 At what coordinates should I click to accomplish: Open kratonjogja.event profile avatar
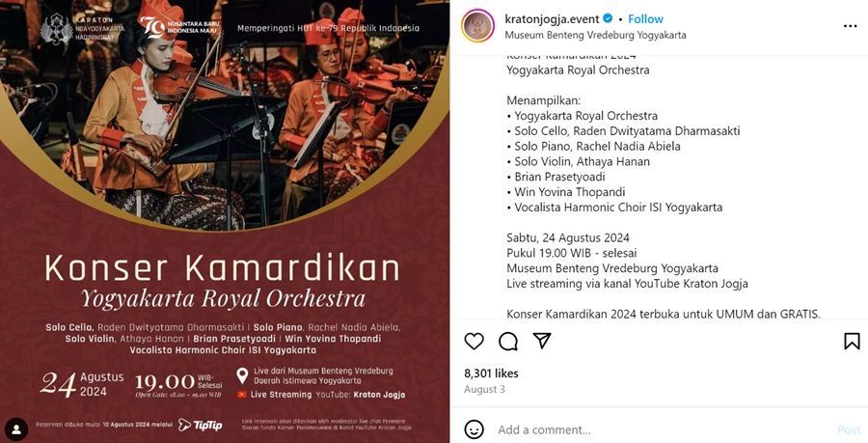pyautogui.click(x=478, y=26)
